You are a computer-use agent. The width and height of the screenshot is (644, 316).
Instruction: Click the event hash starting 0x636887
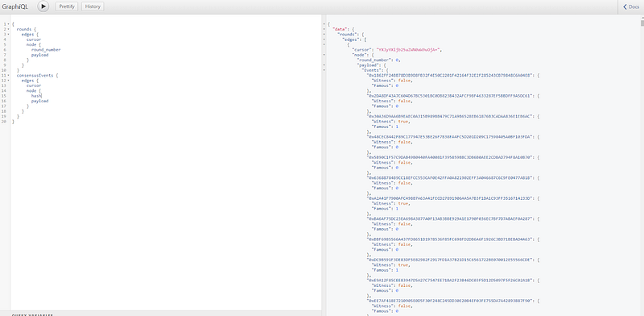coord(451,177)
